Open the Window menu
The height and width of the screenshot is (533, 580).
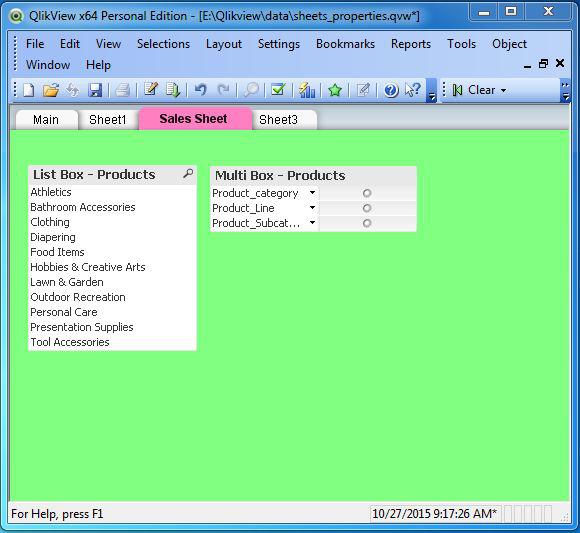[48, 65]
